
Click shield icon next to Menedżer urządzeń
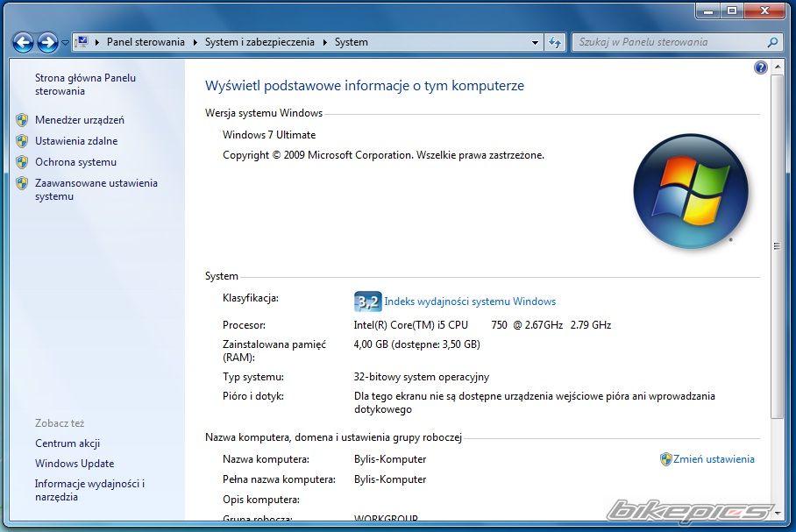tap(22, 120)
